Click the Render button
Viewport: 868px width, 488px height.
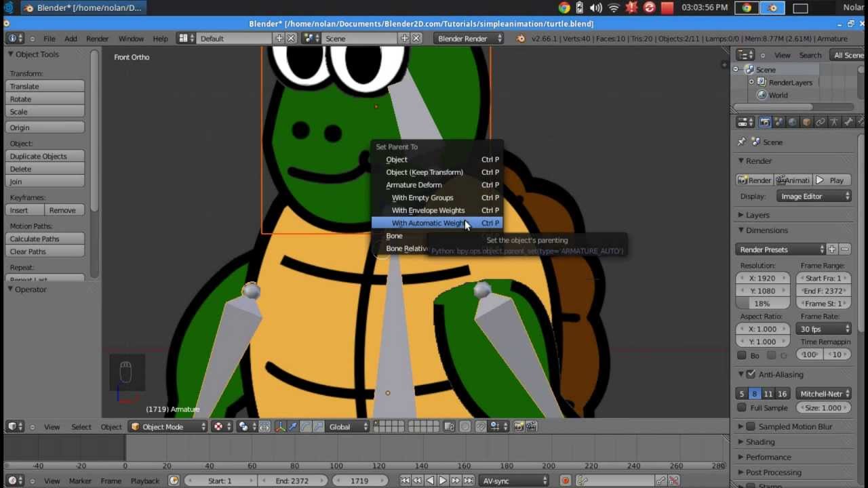(755, 180)
